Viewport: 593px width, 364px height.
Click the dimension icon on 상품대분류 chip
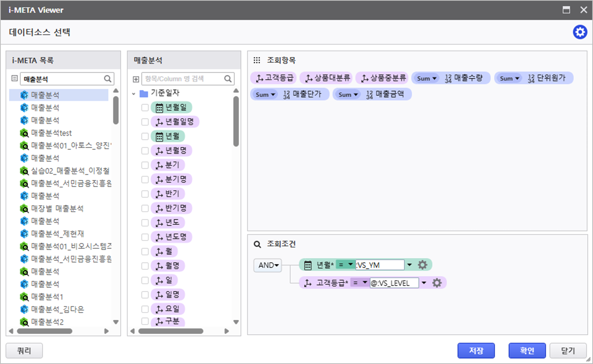point(309,78)
